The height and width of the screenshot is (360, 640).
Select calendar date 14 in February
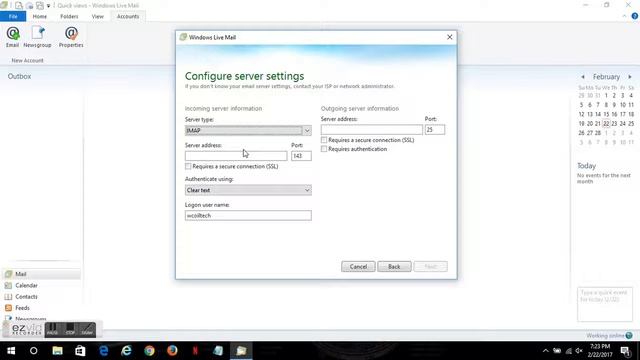tap(598, 114)
